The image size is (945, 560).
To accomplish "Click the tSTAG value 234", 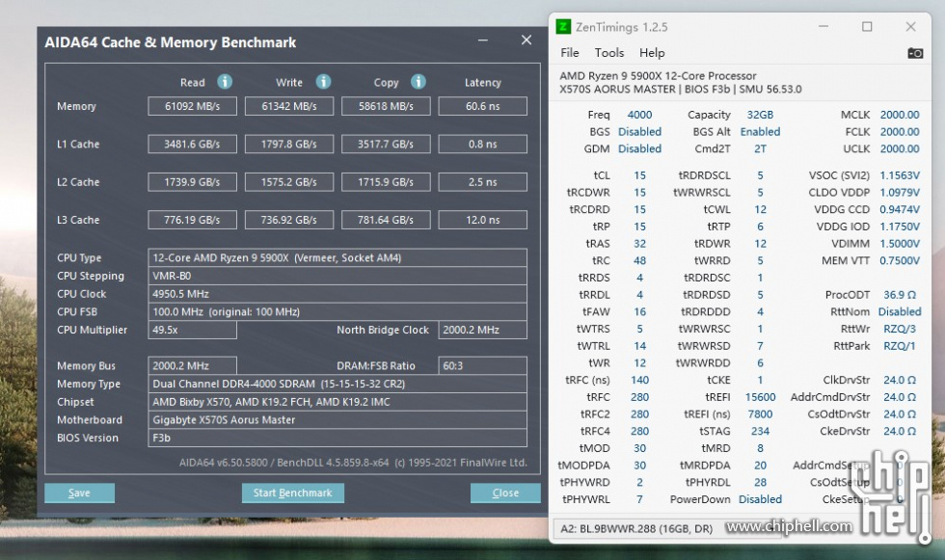I will coord(760,431).
